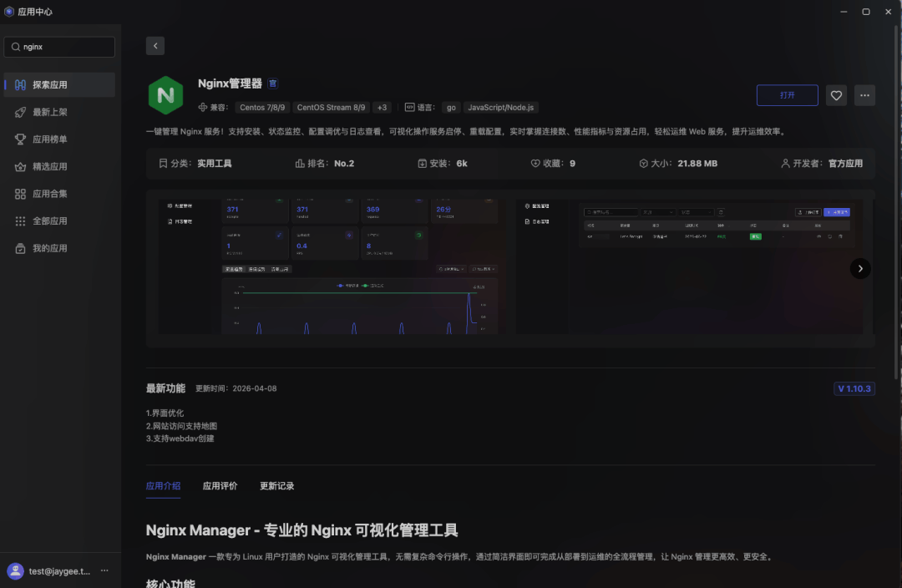Click the nginx search input field

(65, 47)
